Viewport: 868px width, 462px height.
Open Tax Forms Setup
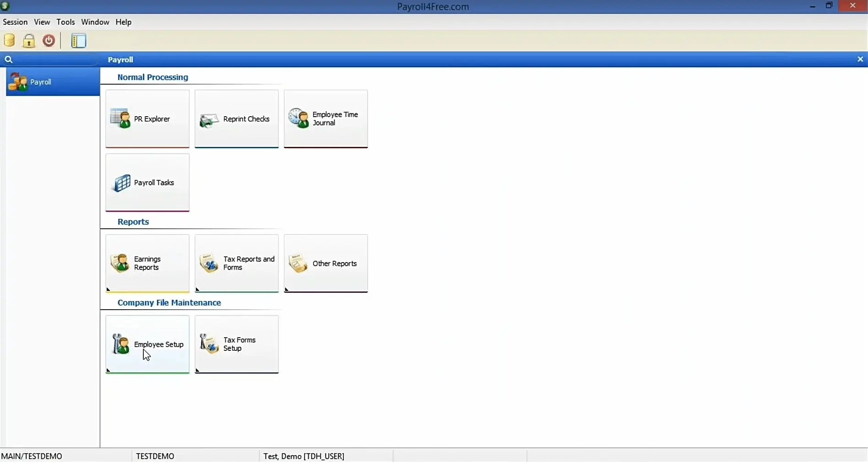[236, 344]
